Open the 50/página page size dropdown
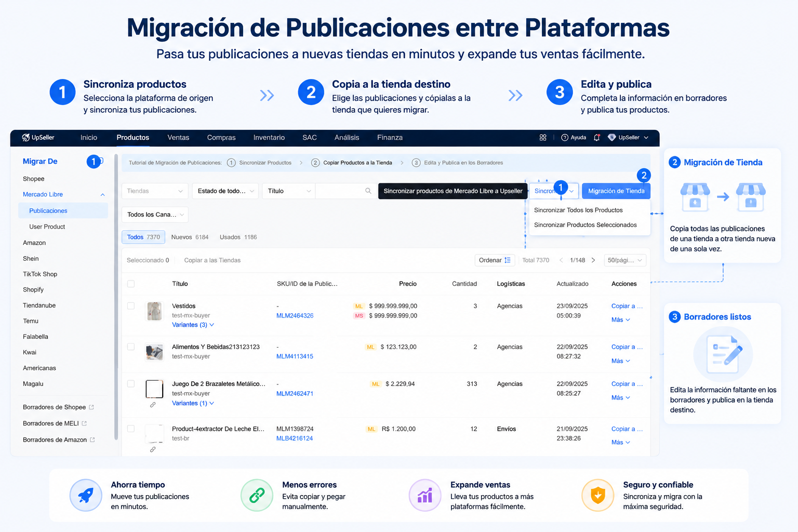The width and height of the screenshot is (798, 532). coord(625,260)
